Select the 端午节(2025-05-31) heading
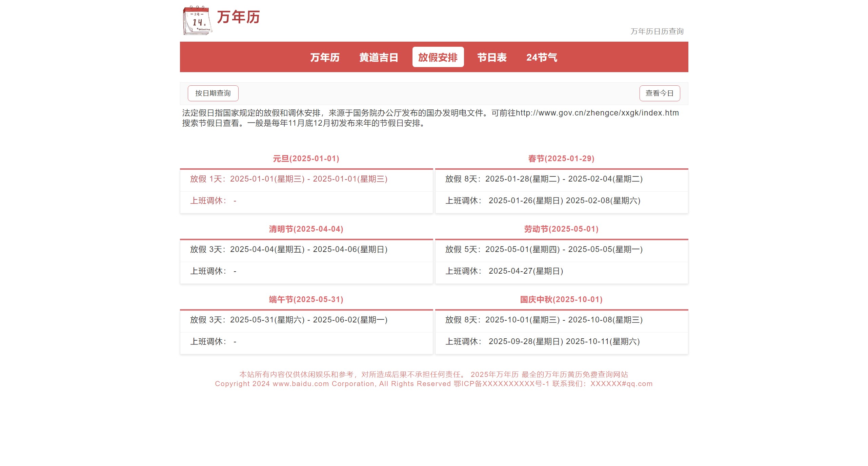 coord(306,299)
